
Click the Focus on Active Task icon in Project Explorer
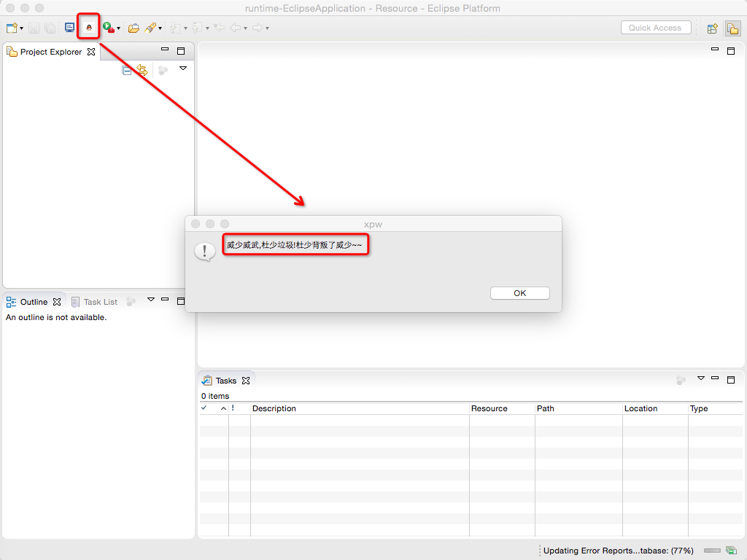click(x=163, y=71)
